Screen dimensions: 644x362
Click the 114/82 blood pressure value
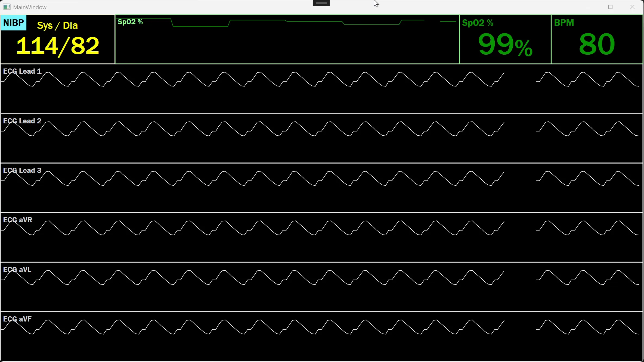pos(57,45)
